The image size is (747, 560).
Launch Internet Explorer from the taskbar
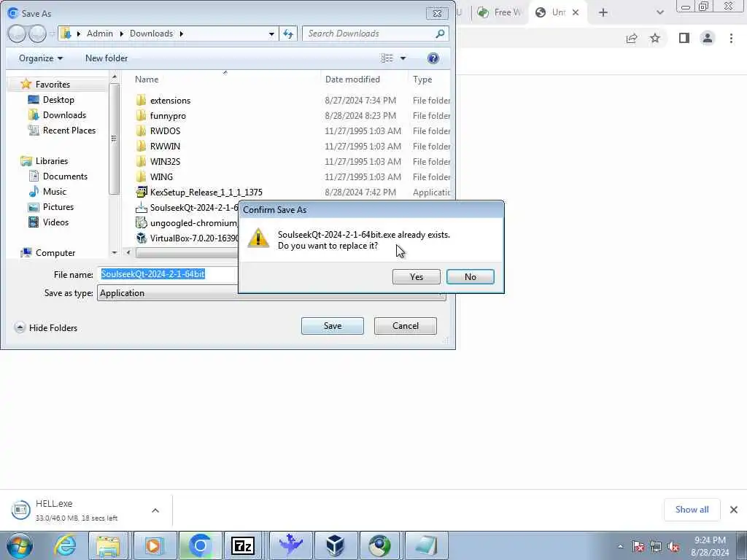point(64,545)
